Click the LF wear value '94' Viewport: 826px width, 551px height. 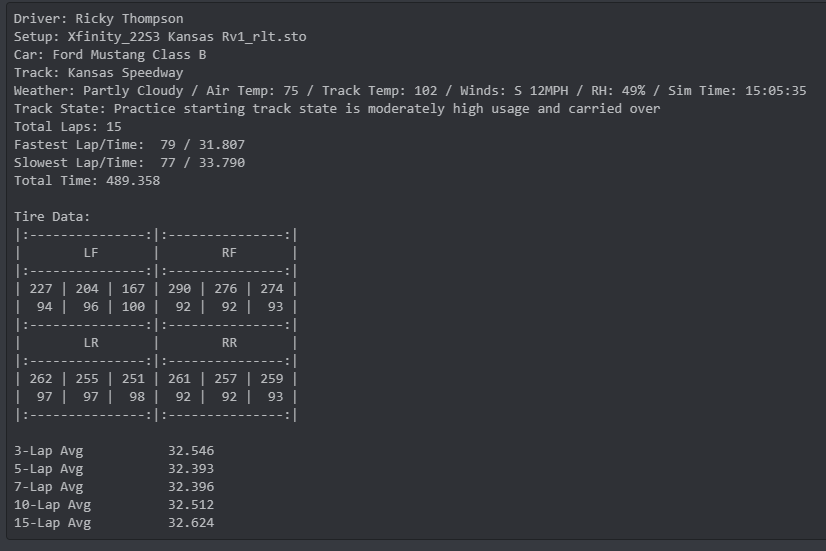pos(45,307)
